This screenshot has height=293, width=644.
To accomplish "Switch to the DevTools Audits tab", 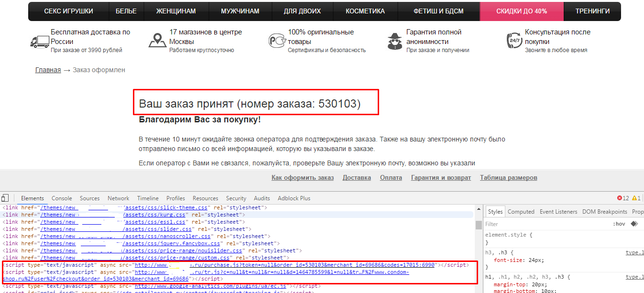I will [x=262, y=198].
